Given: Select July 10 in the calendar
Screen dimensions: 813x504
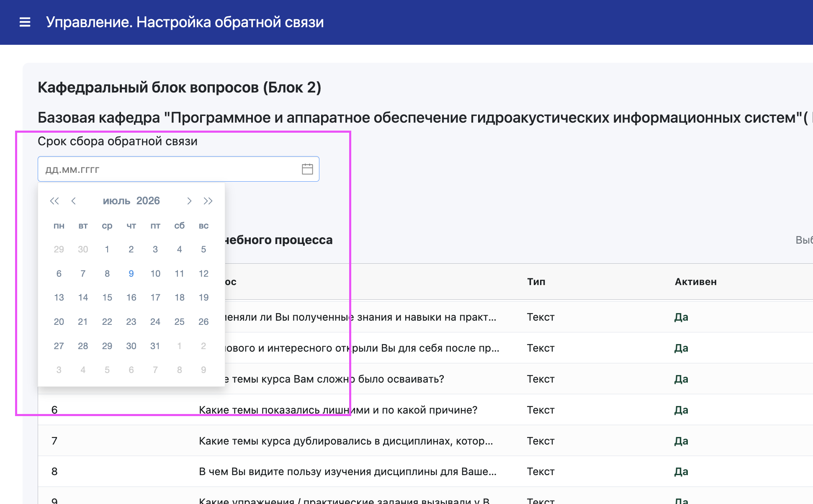Looking at the screenshot, I should [155, 274].
